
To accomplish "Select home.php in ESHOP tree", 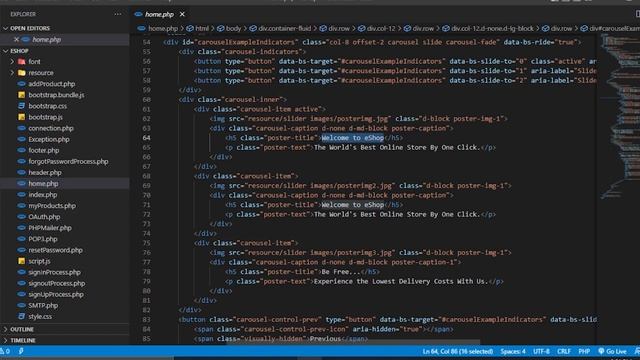I will coord(43,184).
